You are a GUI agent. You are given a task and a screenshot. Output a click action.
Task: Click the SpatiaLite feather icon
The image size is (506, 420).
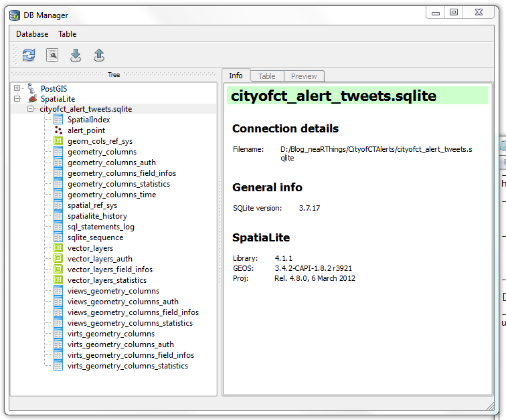tap(33, 98)
